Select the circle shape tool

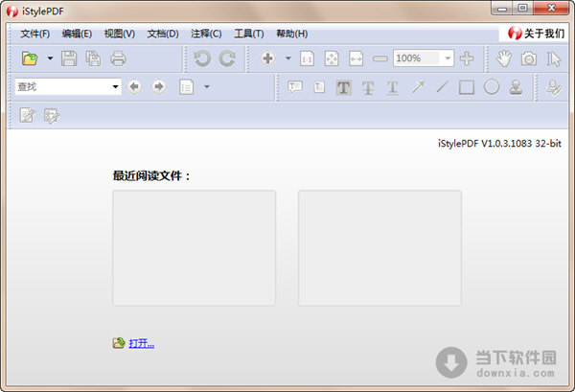coord(492,87)
